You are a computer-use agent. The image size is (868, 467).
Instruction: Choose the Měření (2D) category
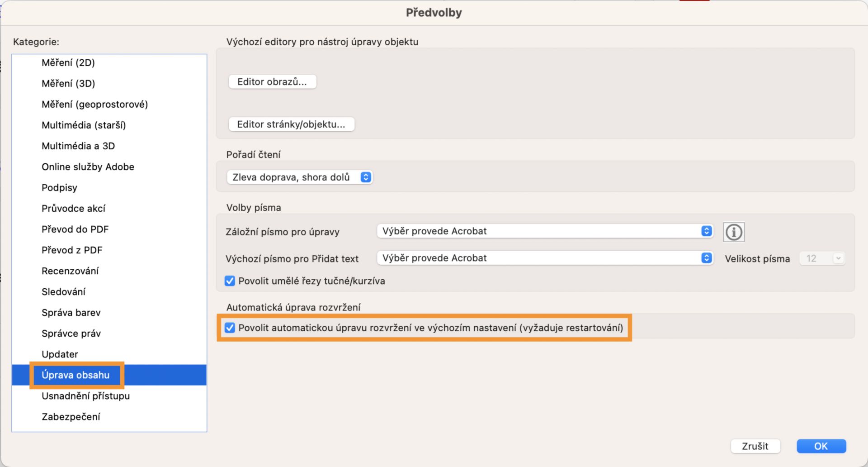tap(68, 63)
